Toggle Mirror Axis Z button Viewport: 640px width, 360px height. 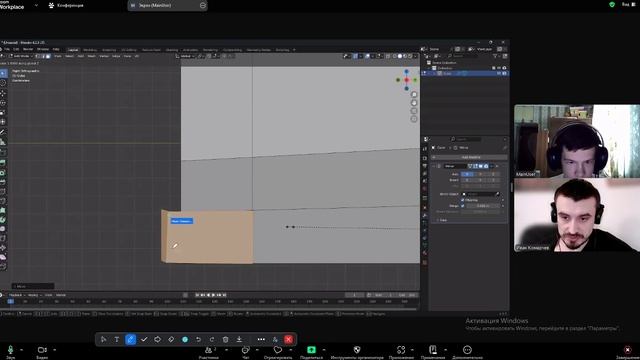(493, 174)
